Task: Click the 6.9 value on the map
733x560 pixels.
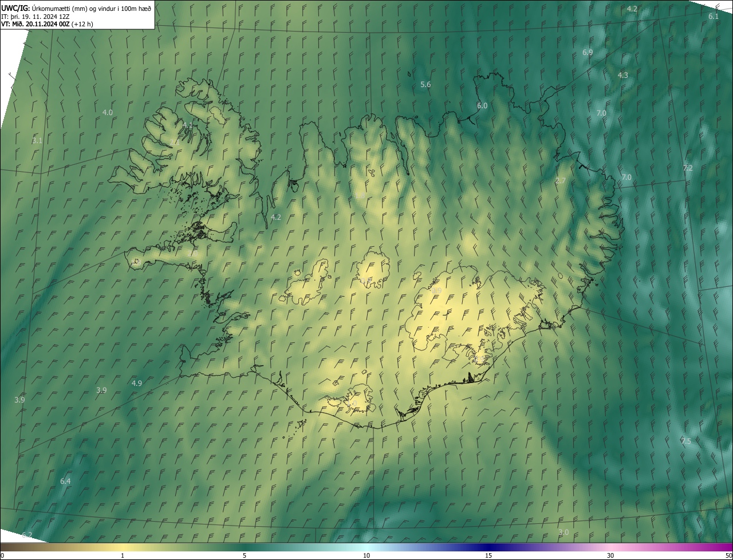Action: (x=588, y=52)
